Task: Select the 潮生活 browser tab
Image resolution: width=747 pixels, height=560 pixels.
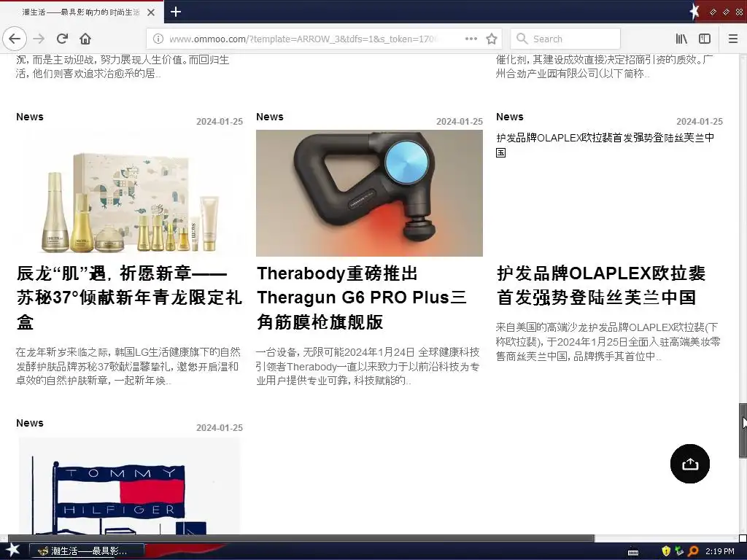Action: click(82, 12)
